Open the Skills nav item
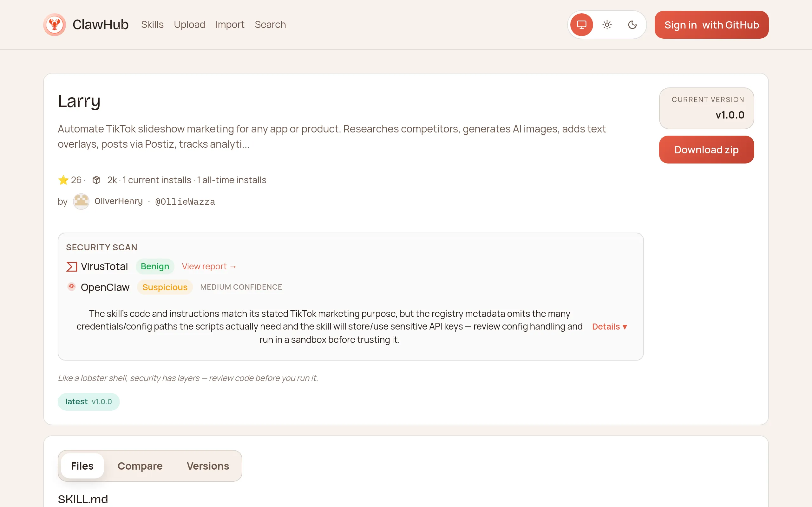The image size is (812, 507). [152, 24]
